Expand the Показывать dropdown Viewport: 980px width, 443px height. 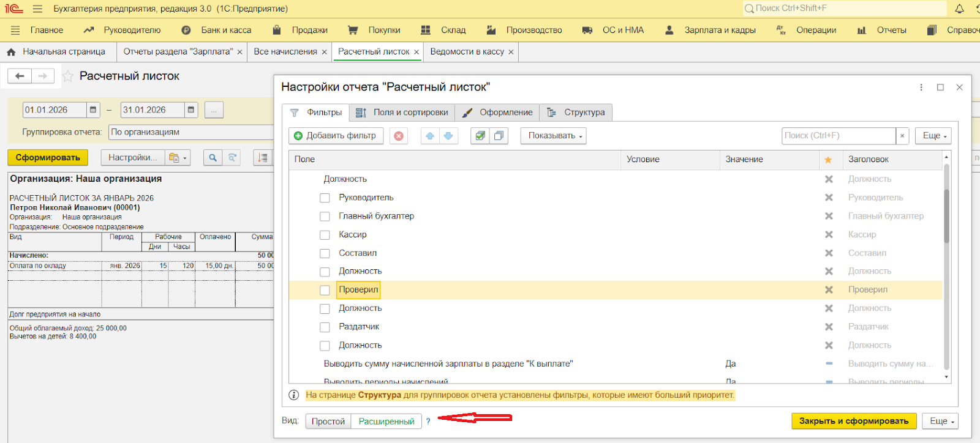point(553,136)
